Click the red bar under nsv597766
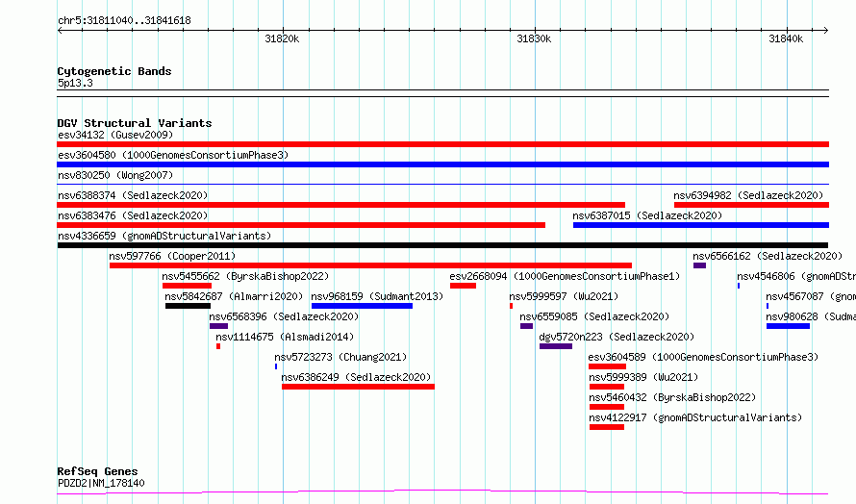Image resolution: width=856 pixels, height=504 pixels. click(370, 265)
